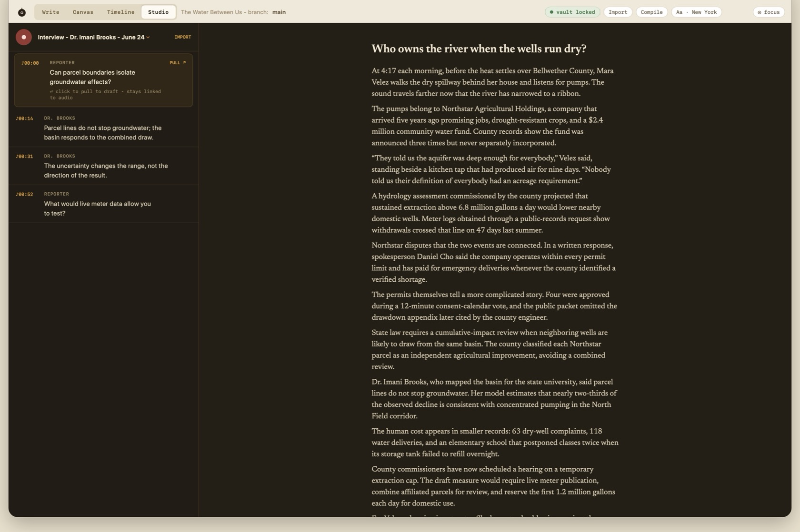The height and width of the screenshot is (532, 800).
Task: Click the paragraph beginning "The permits themselves tell"
Action: (495, 306)
